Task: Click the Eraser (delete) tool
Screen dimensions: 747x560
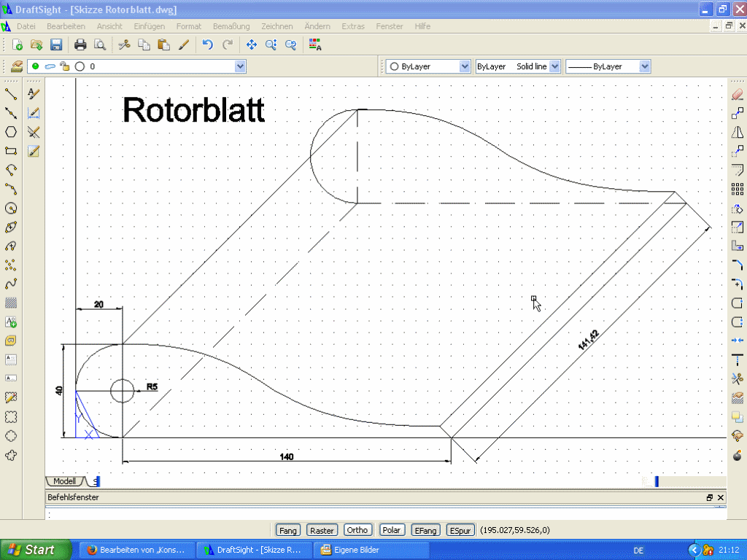Action: tap(738, 94)
